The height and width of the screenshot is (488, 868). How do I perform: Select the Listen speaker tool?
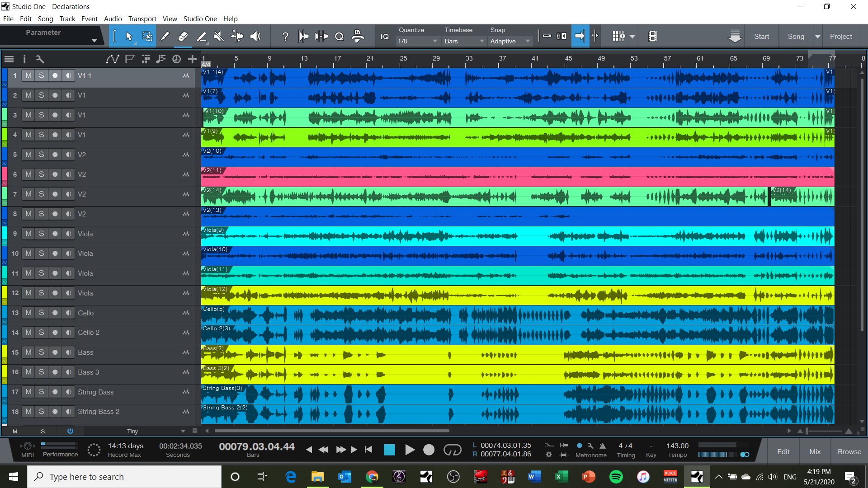pyautogui.click(x=255, y=37)
